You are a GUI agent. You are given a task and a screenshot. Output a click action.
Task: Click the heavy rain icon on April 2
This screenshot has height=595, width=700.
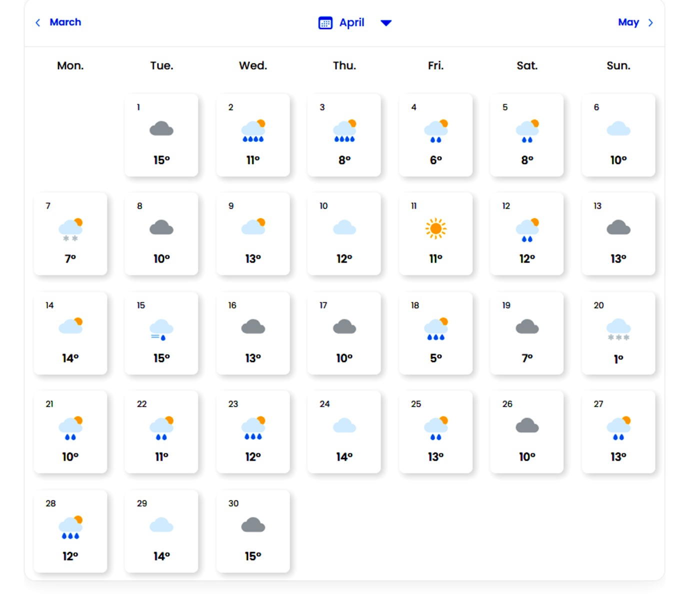point(253,131)
